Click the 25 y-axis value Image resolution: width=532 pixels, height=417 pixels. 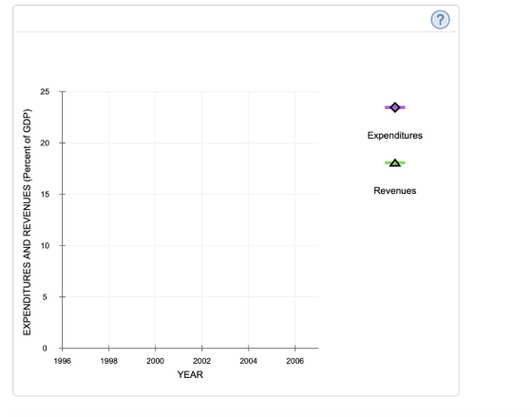pyautogui.click(x=45, y=91)
